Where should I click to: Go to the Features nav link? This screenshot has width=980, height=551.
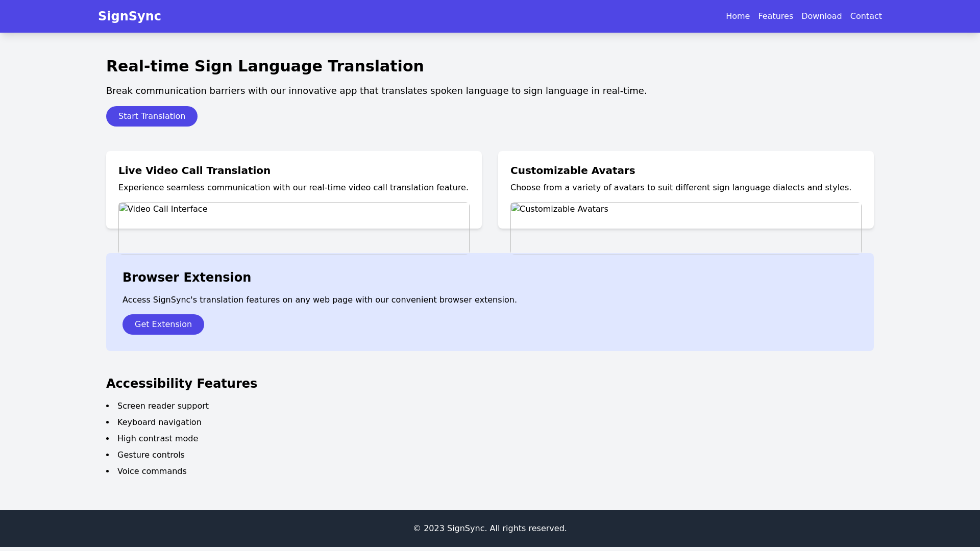pos(775,16)
